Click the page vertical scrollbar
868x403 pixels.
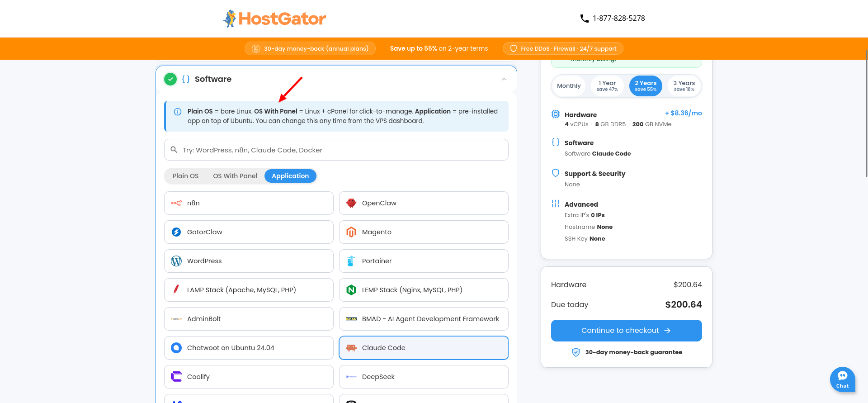click(x=866, y=113)
